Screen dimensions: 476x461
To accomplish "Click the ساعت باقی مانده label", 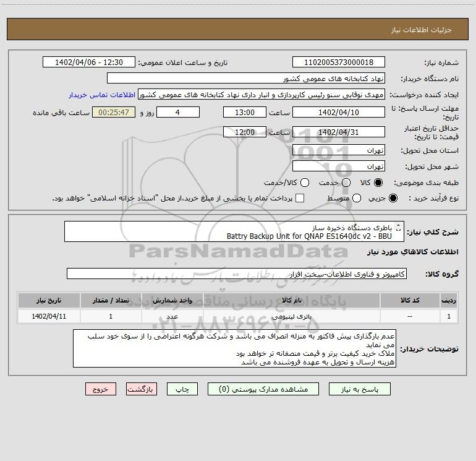I will coord(61,113).
